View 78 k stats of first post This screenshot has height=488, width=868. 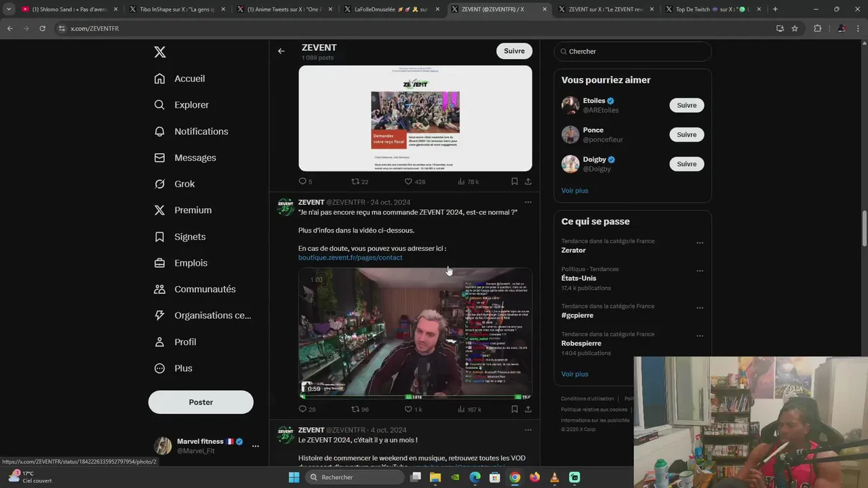click(x=468, y=182)
